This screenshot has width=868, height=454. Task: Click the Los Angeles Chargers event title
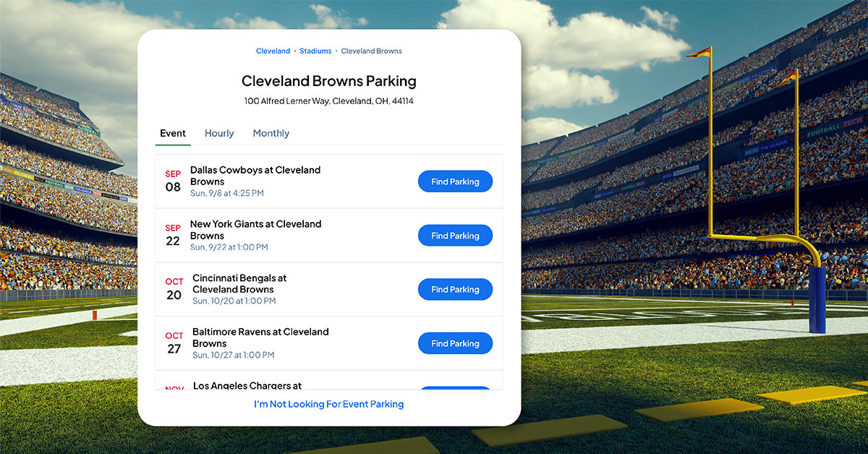pos(247,385)
